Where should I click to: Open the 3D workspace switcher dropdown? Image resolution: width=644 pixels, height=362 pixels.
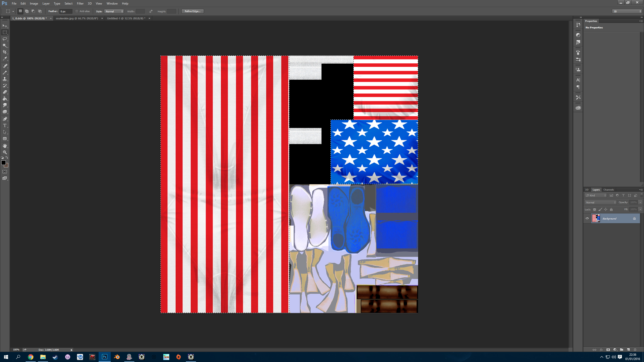(x=627, y=11)
